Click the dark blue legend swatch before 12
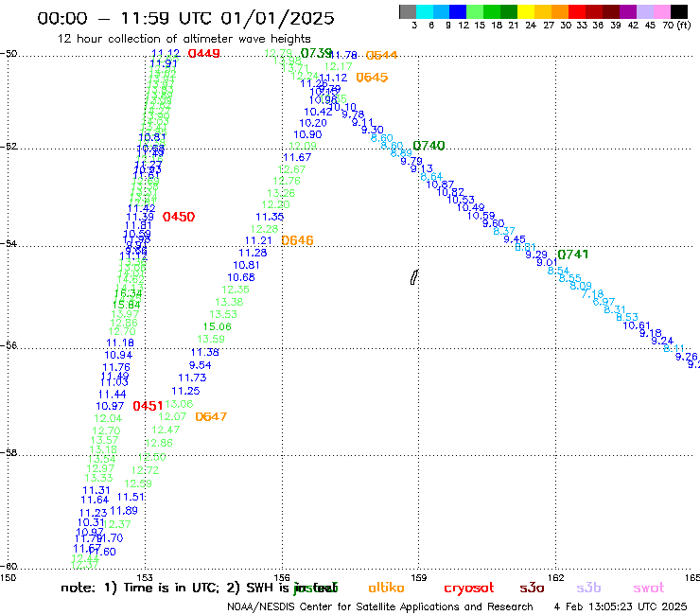This screenshot has height=615, width=700. [x=458, y=11]
